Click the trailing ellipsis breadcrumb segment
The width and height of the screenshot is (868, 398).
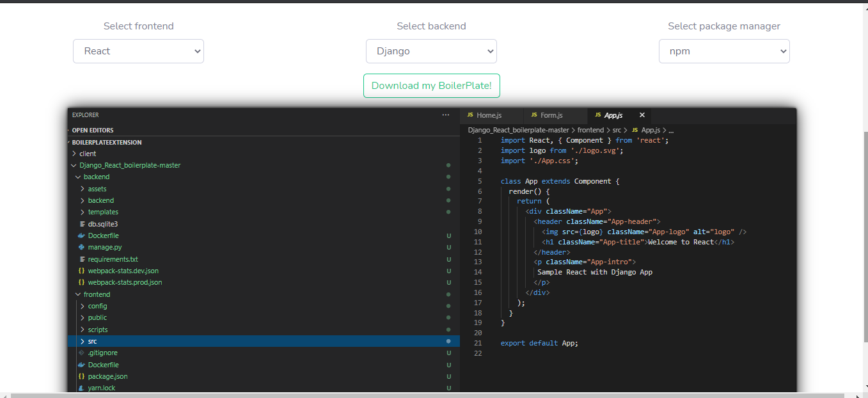click(x=671, y=131)
